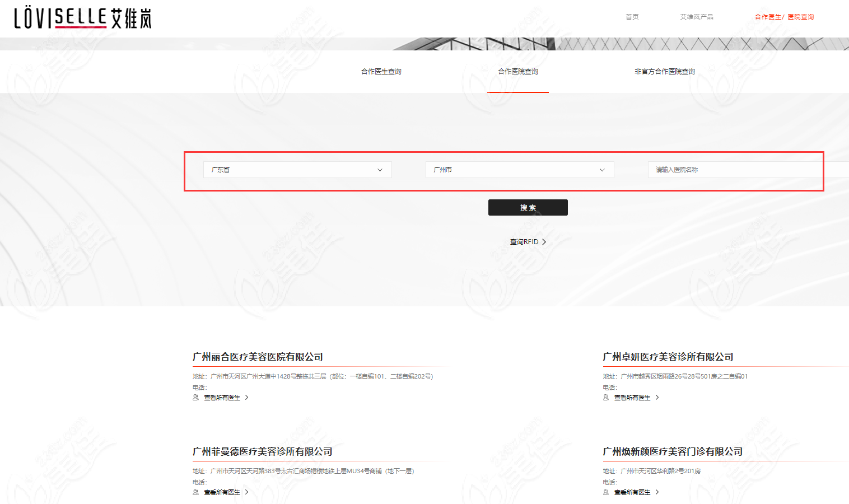Image resolution: width=849 pixels, height=504 pixels.
Task: Select the 合作医院查询 tab
Action: pyautogui.click(x=517, y=72)
